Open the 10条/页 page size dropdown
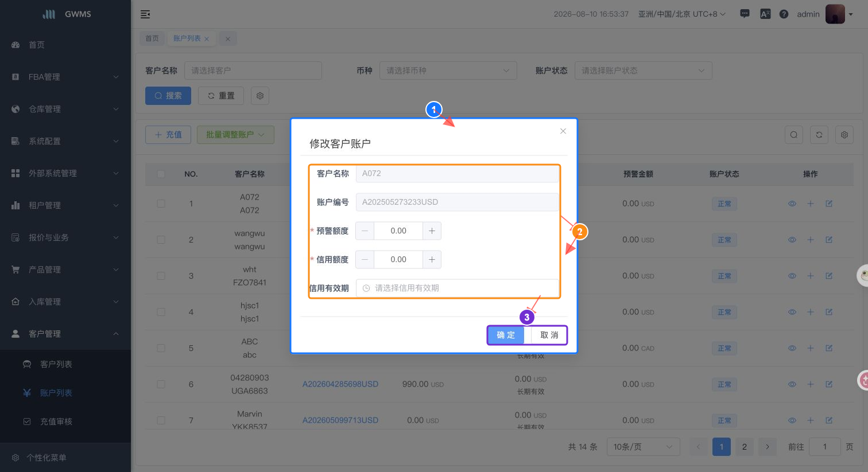868x472 pixels. pyautogui.click(x=643, y=447)
